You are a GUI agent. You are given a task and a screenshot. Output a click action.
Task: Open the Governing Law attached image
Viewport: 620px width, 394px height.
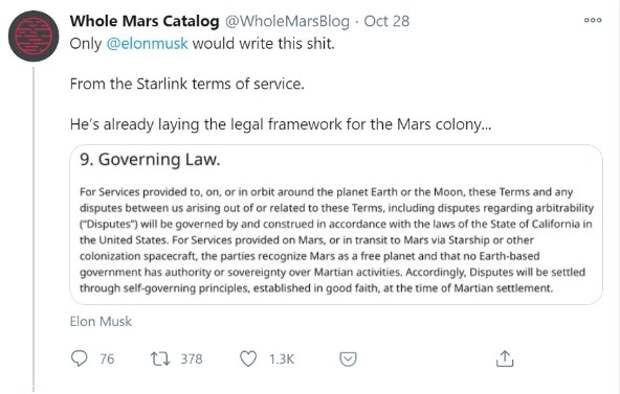336,225
